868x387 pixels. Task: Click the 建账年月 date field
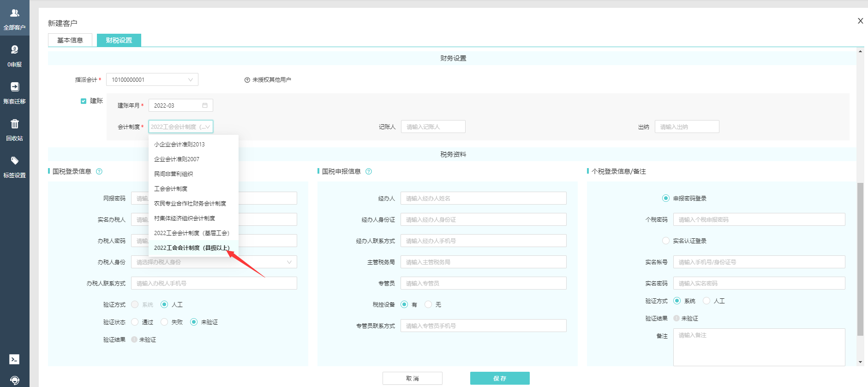click(180, 106)
